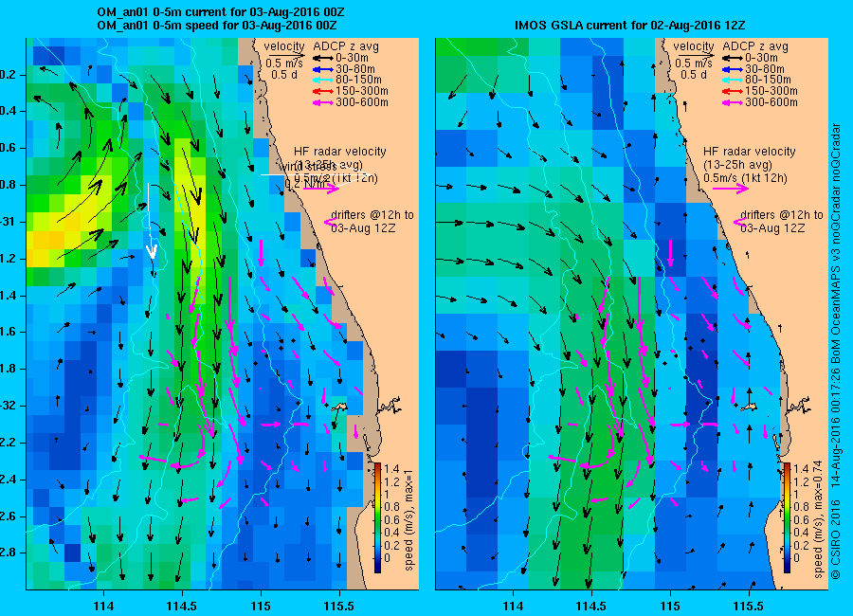Click longitude label 114.5 under right map
The image size is (853, 616).
591,606
